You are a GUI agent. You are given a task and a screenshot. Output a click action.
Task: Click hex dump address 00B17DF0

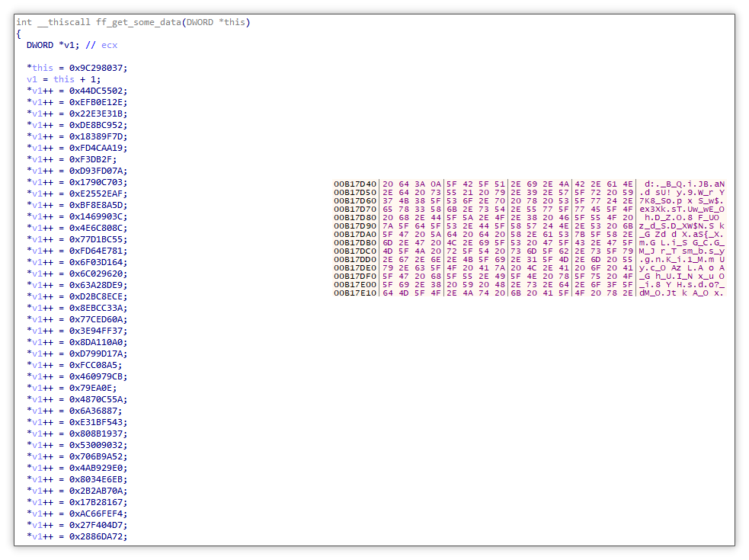click(x=355, y=276)
